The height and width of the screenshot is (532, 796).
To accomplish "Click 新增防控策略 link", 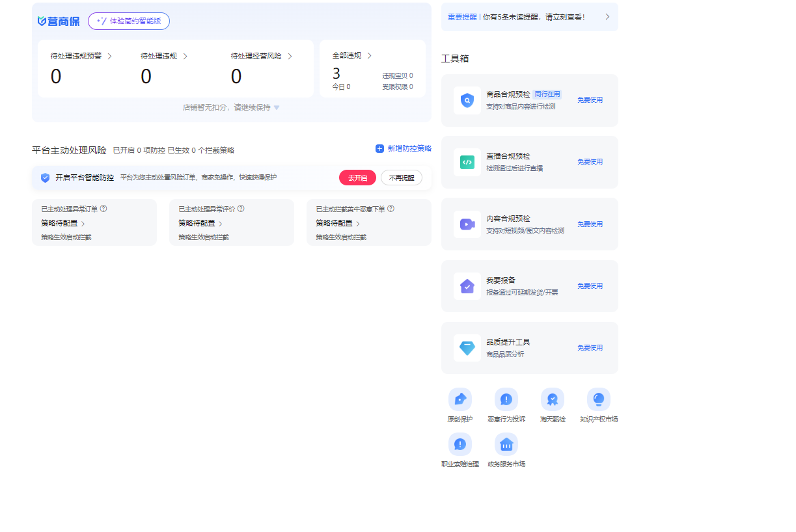I will click(404, 148).
